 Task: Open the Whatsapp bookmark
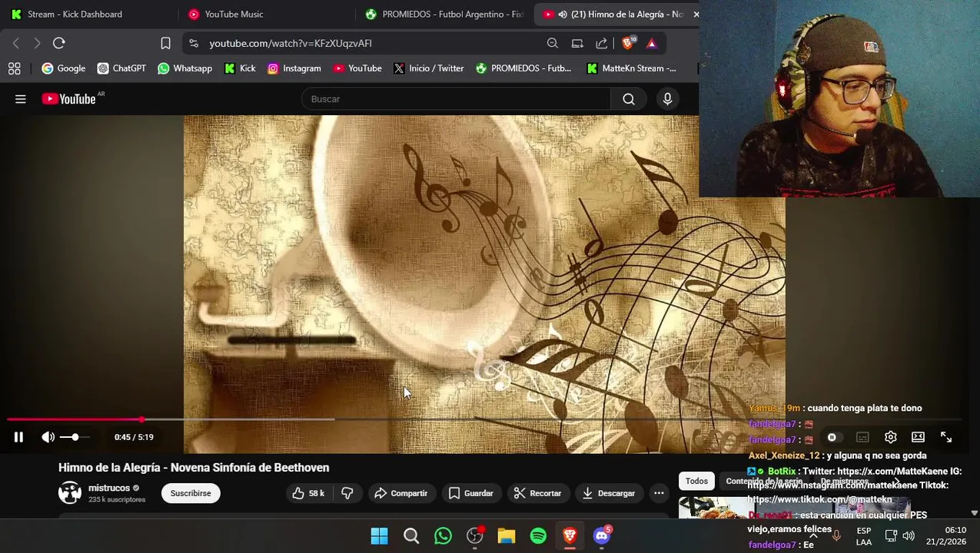184,68
